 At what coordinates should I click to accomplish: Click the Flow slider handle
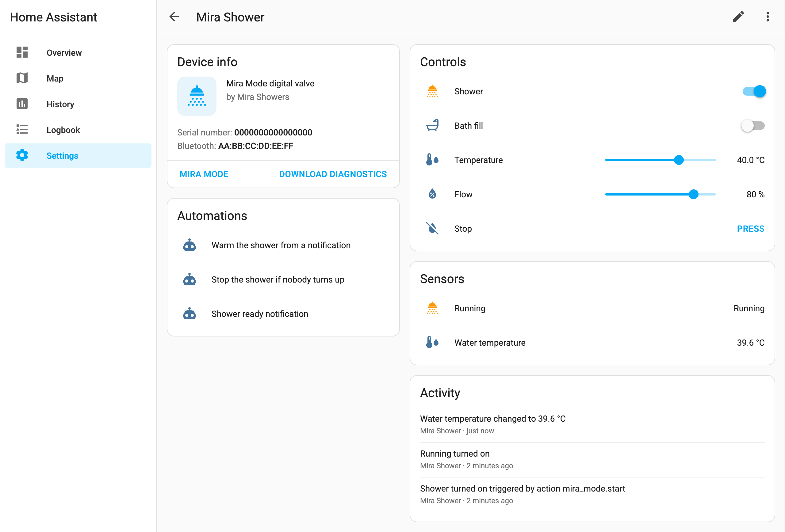693,194
